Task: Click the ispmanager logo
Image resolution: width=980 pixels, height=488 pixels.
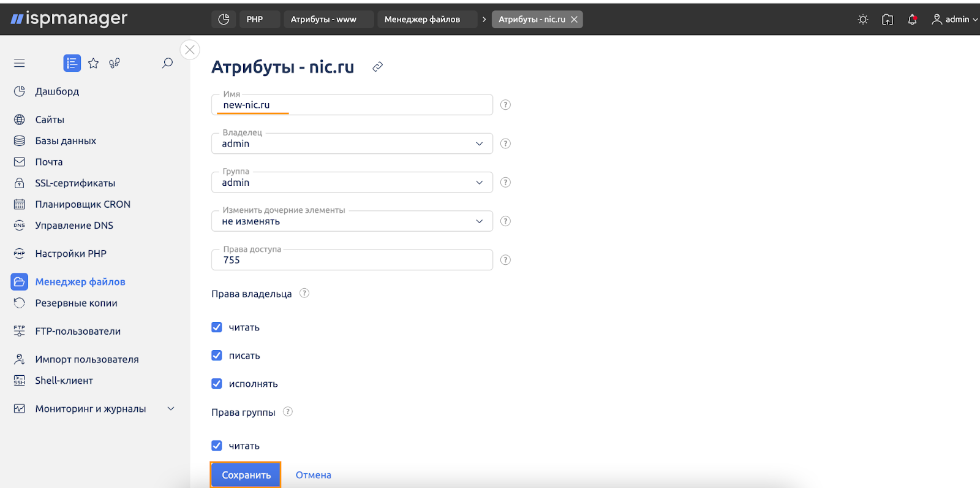Action: click(x=69, y=19)
